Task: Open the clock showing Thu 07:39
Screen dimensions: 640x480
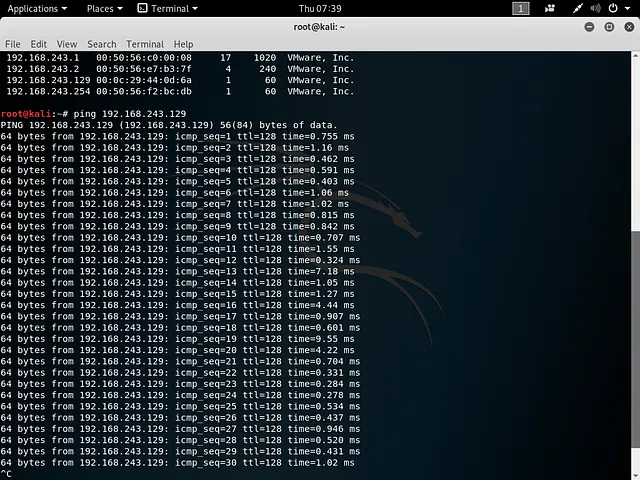Action: click(x=320, y=9)
